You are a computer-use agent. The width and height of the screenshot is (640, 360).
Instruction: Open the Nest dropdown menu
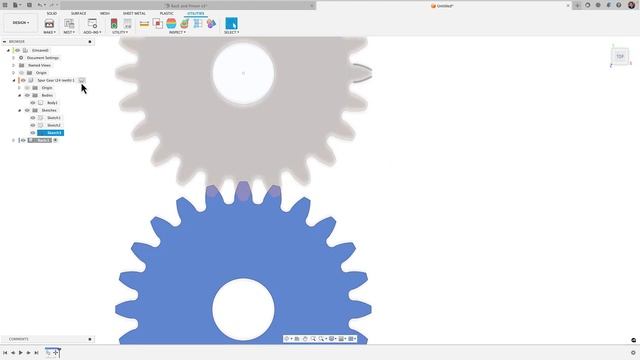click(69, 32)
